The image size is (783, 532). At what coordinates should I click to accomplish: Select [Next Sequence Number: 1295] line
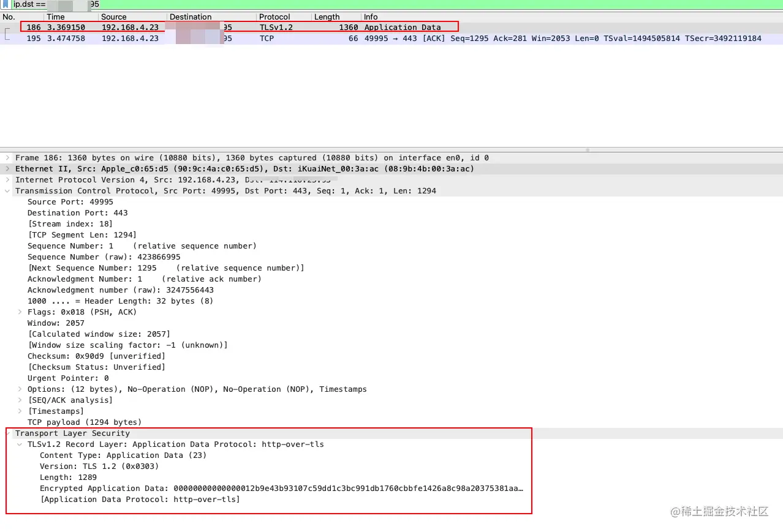[166, 268]
